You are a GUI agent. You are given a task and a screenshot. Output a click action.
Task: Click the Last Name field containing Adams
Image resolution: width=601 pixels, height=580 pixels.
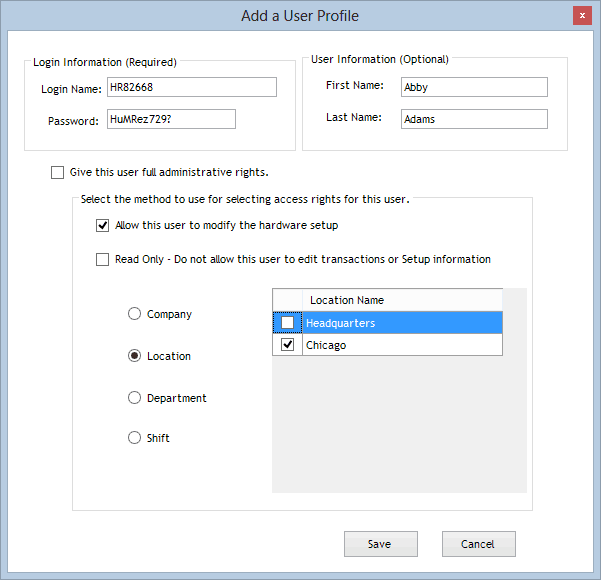(474, 119)
